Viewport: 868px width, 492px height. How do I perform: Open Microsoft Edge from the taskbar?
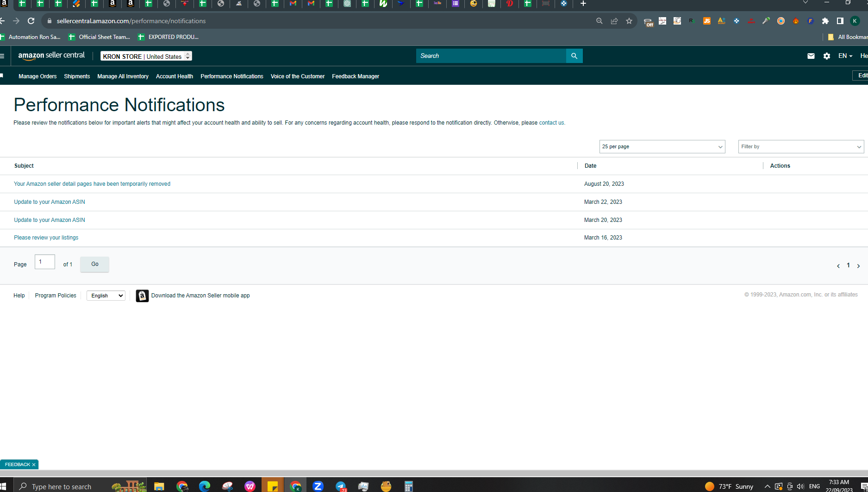[205, 486]
